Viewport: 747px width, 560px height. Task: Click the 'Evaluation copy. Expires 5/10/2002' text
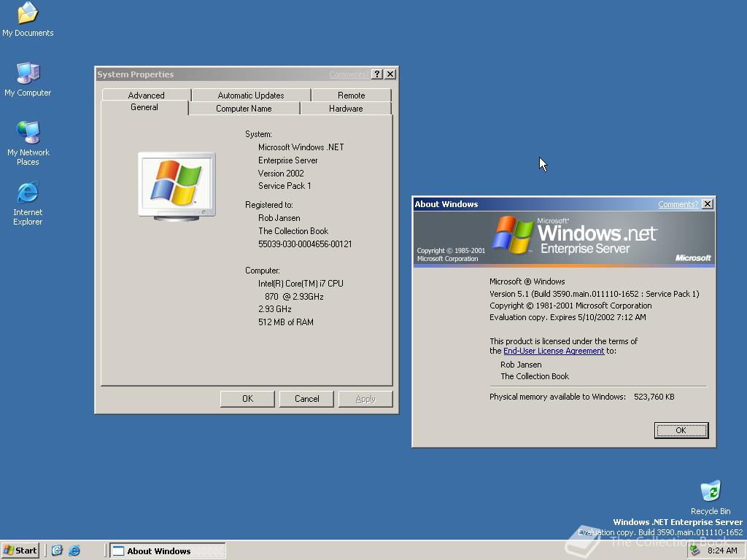tap(568, 317)
